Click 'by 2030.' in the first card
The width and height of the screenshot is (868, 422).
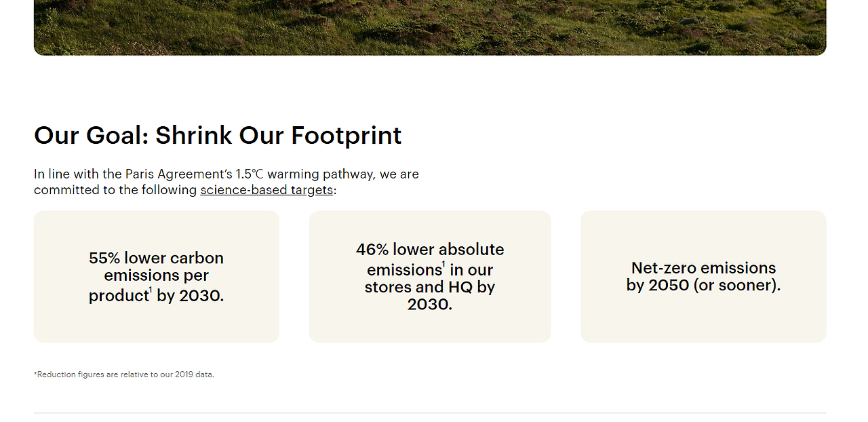click(190, 296)
